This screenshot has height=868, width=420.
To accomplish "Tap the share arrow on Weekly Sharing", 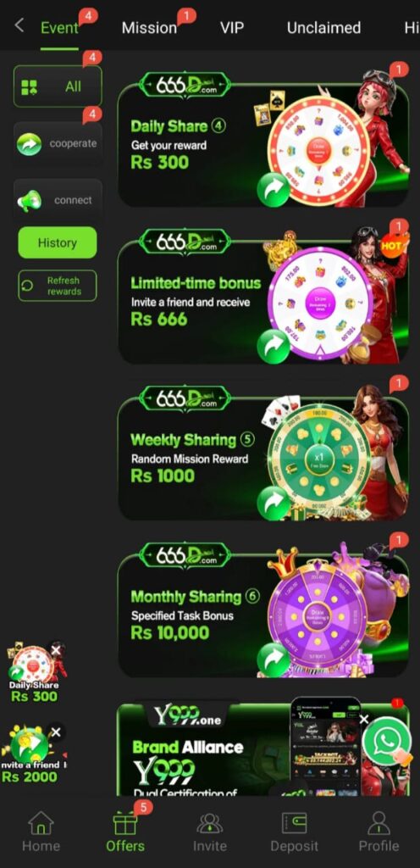I will click(x=274, y=504).
